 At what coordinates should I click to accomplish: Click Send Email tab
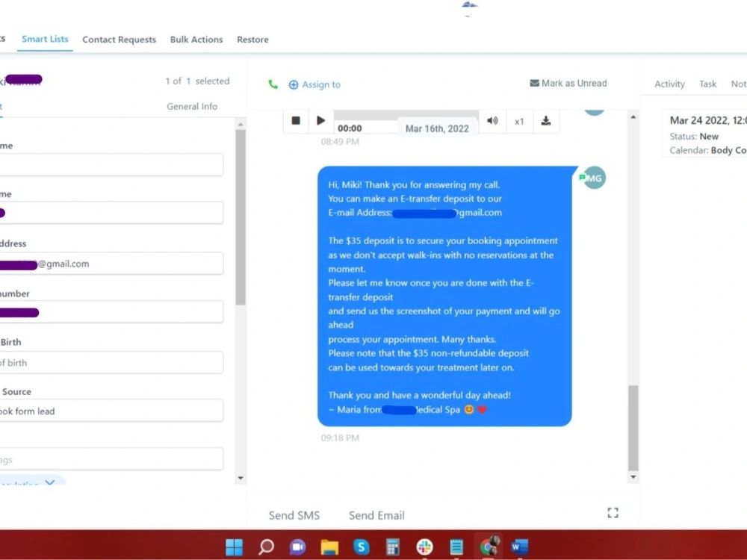point(376,515)
